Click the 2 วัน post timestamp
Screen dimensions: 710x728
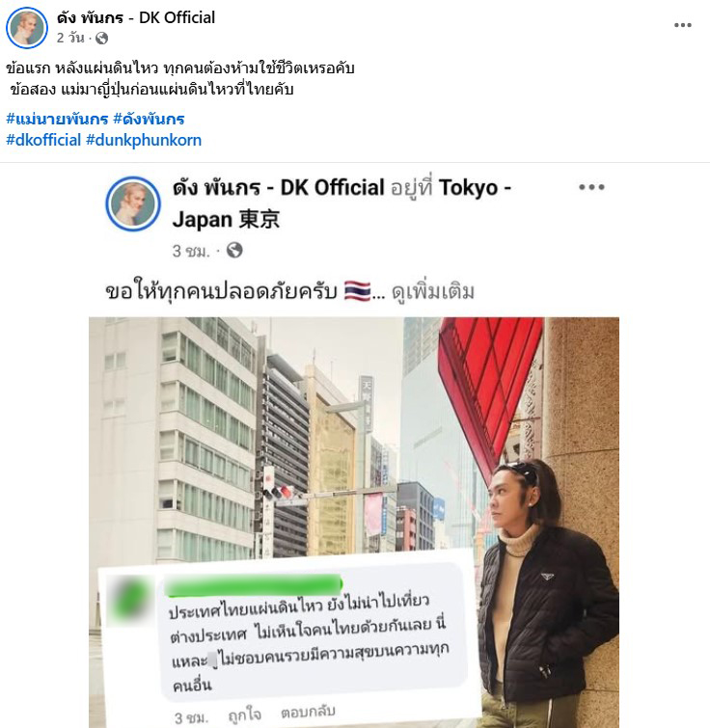coord(70,38)
